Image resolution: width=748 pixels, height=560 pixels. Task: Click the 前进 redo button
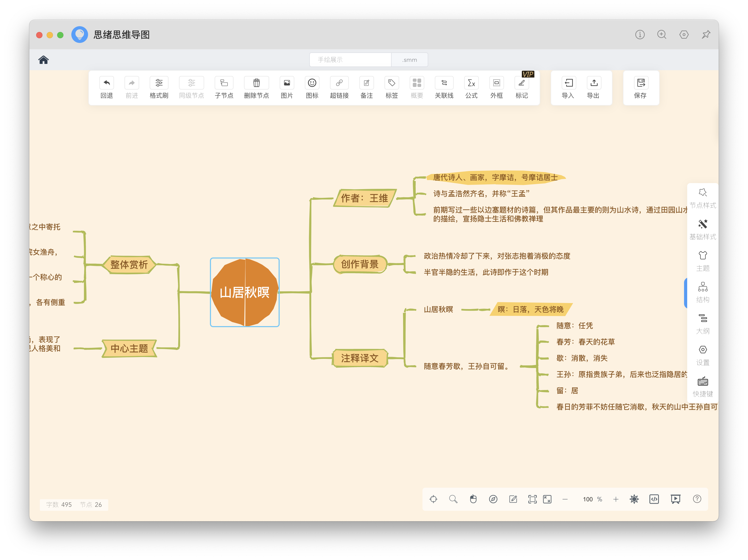tap(132, 88)
